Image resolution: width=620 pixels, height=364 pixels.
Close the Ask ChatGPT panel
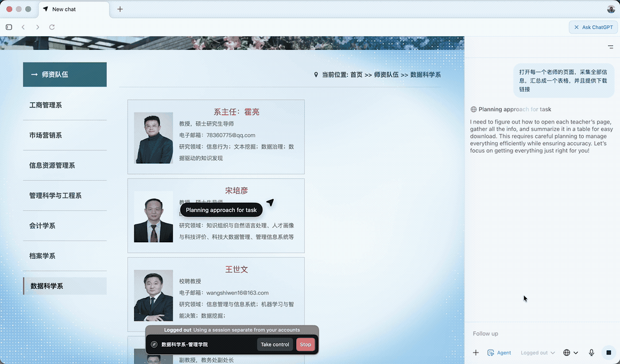[x=576, y=27]
